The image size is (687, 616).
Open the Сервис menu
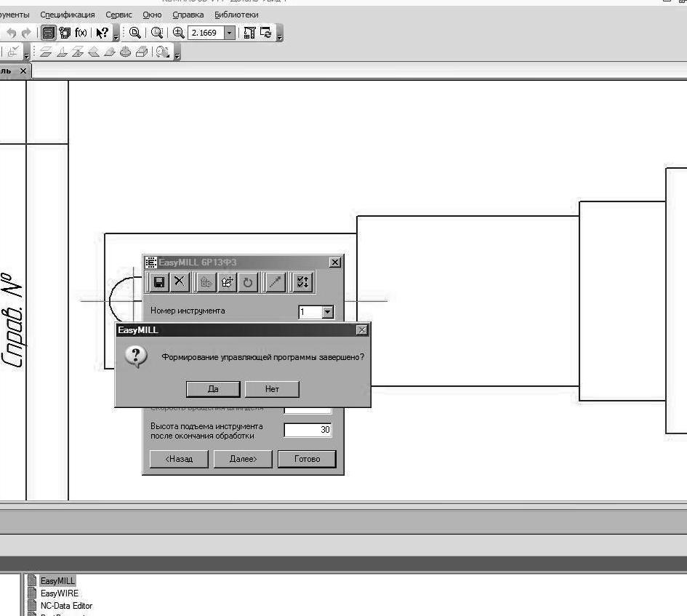point(118,15)
